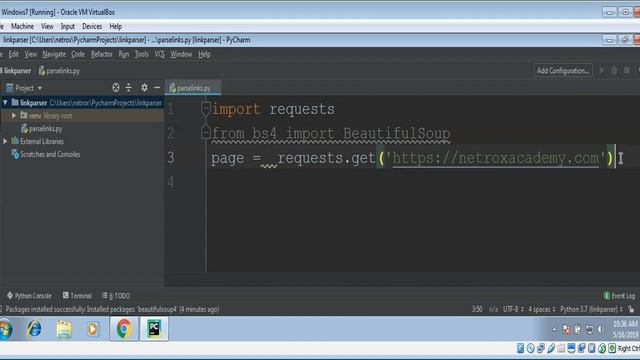This screenshot has height=360, width=640.
Task: Click the PyCharm icon in the taskbar
Action: point(154,329)
